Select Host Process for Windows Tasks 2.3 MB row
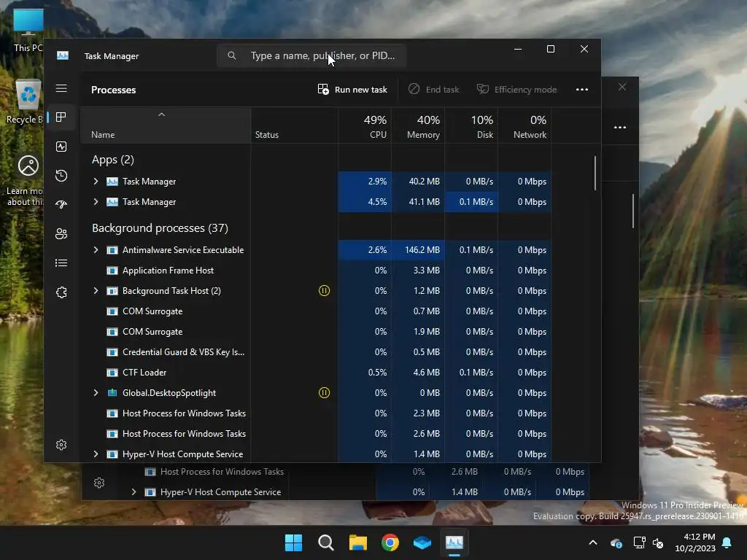 point(317,413)
